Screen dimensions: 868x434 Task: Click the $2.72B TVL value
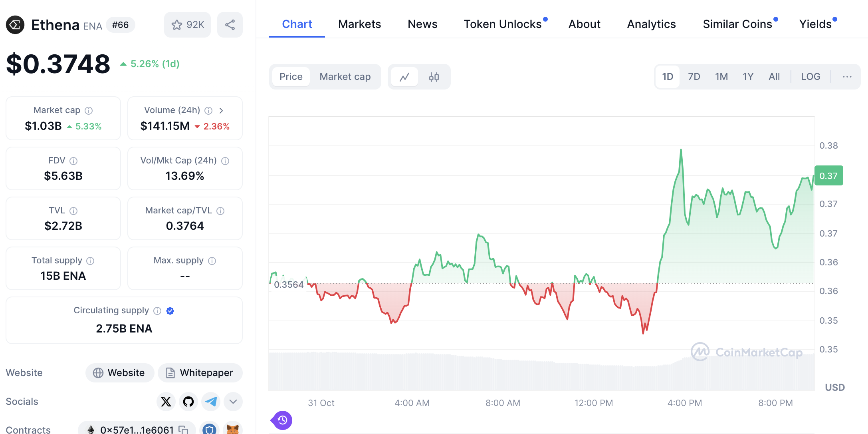coord(63,226)
